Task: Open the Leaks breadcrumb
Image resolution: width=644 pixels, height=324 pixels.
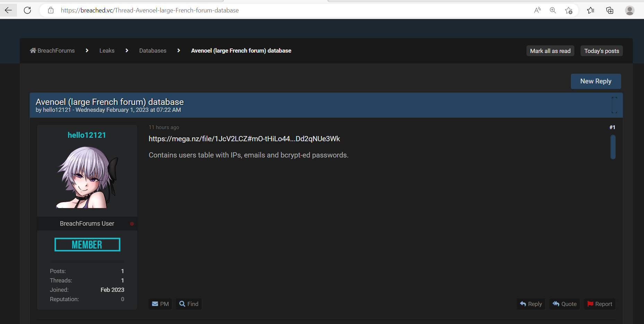Action: pyautogui.click(x=107, y=51)
